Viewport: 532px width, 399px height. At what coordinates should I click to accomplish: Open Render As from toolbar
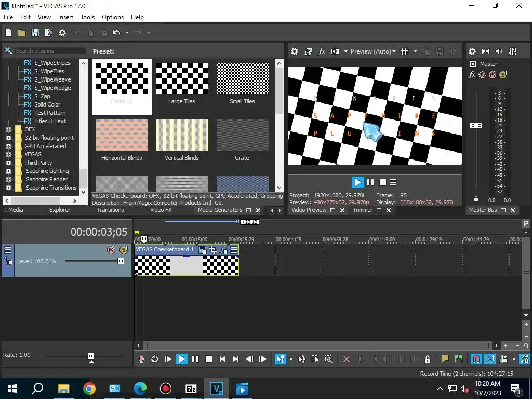(48, 33)
